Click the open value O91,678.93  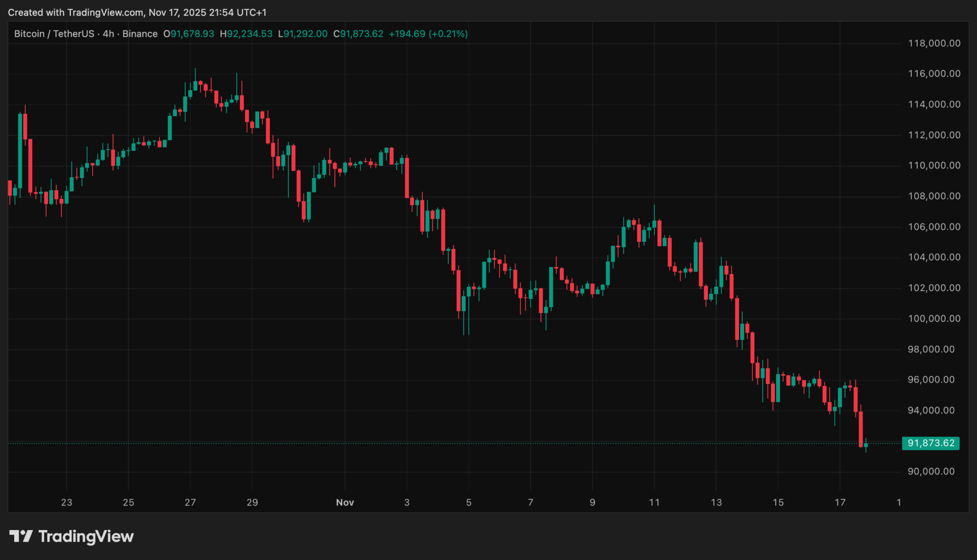tap(188, 34)
